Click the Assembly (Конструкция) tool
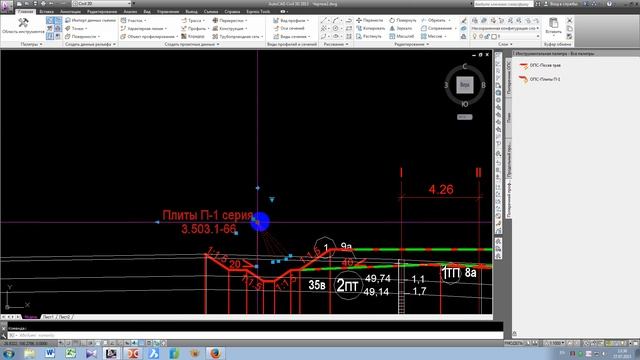 [x=230, y=28]
